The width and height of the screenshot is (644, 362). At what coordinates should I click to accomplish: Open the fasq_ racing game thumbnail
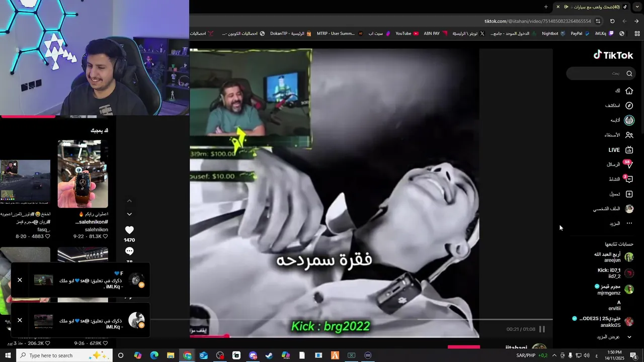pos(25,182)
